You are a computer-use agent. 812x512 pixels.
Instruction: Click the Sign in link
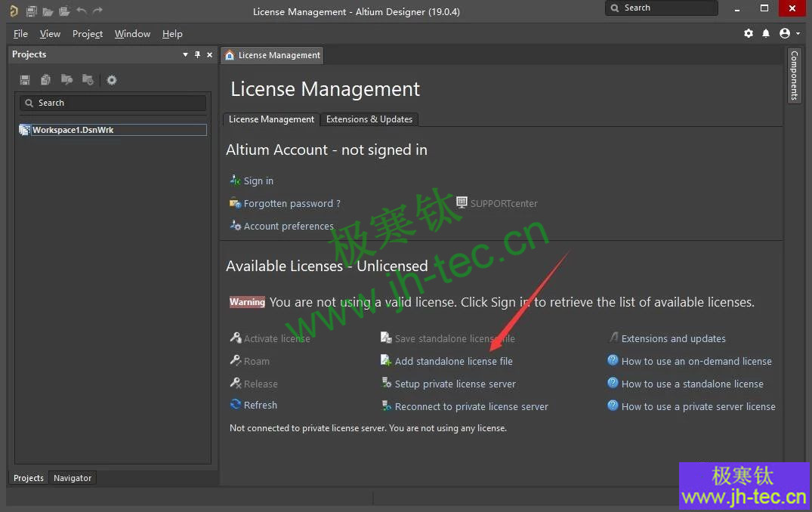(x=258, y=180)
